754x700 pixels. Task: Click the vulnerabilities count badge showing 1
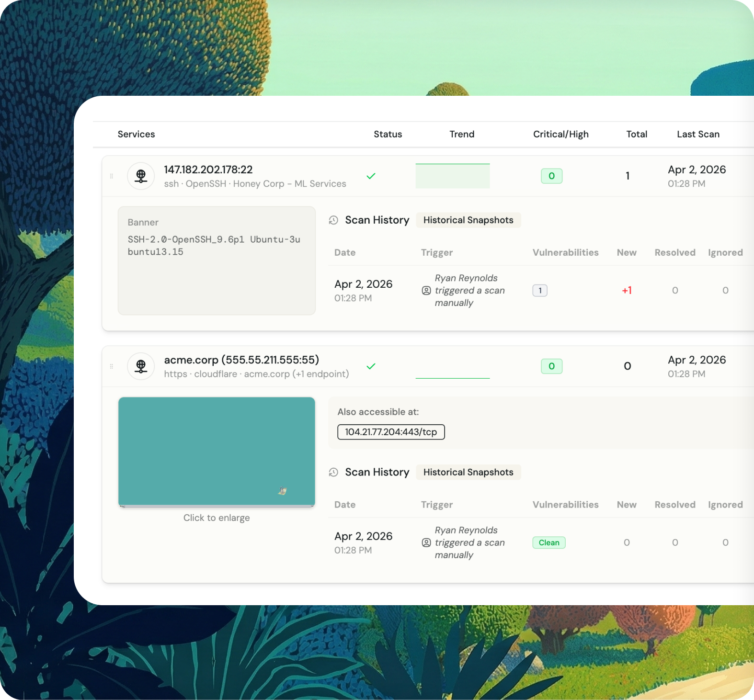coord(540,291)
